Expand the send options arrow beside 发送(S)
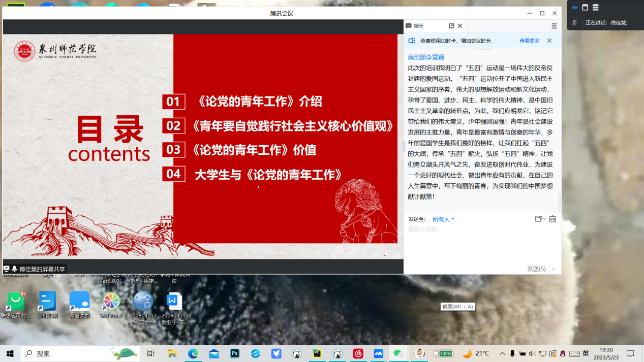Screen dimensions: 644x362 (554, 269)
